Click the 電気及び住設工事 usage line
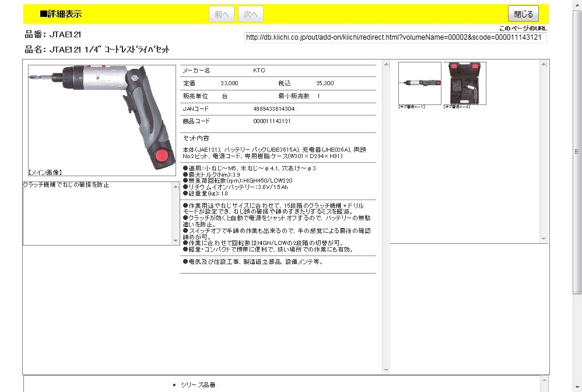Image resolution: width=582 pixels, height=392 pixels. pyautogui.click(x=253, y=262)
